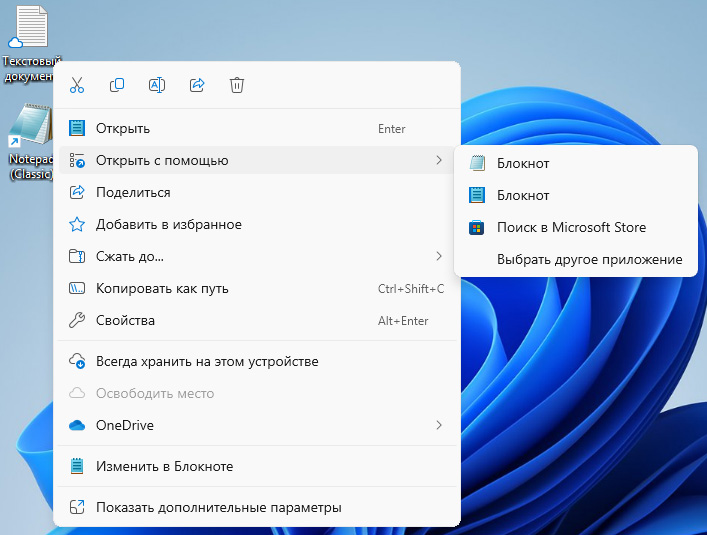Select Выбрать другое приложение
The height and width of the screenshot is (535, 707).
576,259
